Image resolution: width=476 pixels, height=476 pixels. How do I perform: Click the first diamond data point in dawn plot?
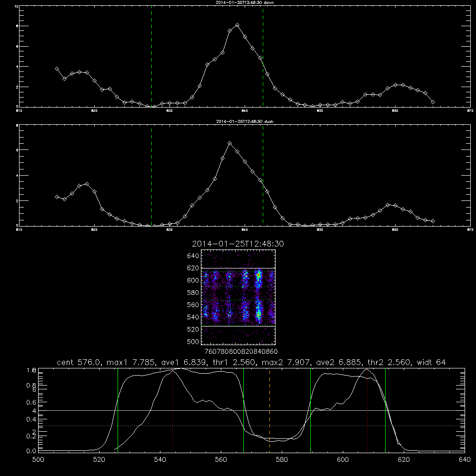tap(57, 69)
